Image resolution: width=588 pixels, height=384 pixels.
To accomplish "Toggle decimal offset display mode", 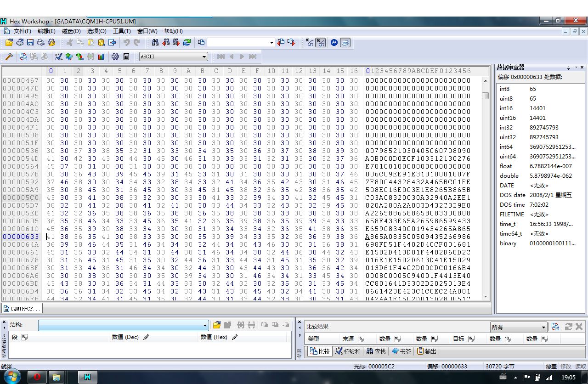I will pos(310,42).
